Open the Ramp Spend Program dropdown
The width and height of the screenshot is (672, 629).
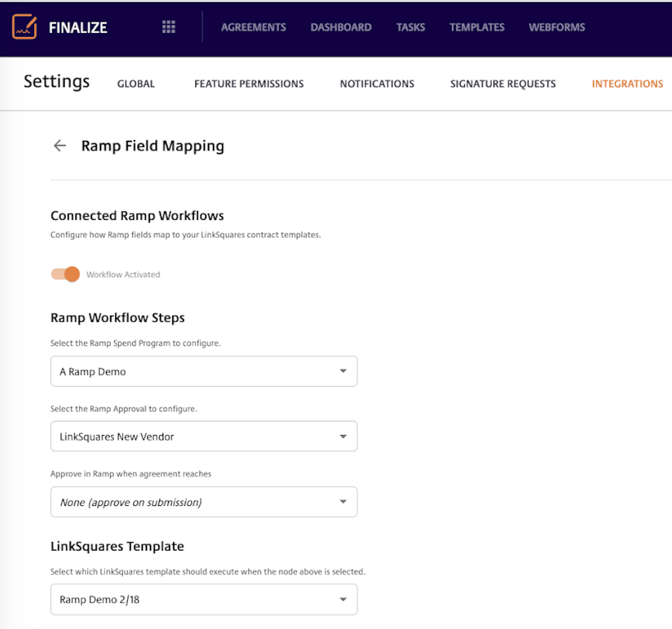coord(204,371)
